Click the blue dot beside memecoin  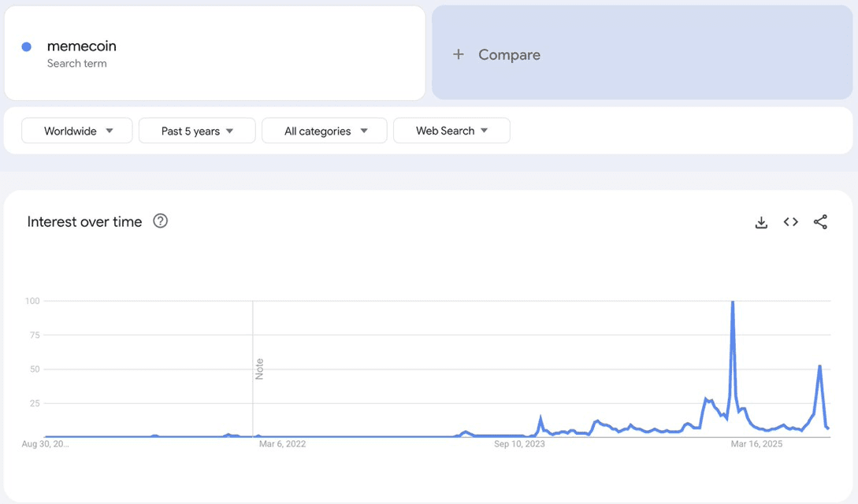pyautogui.click(x=26, y=47)
